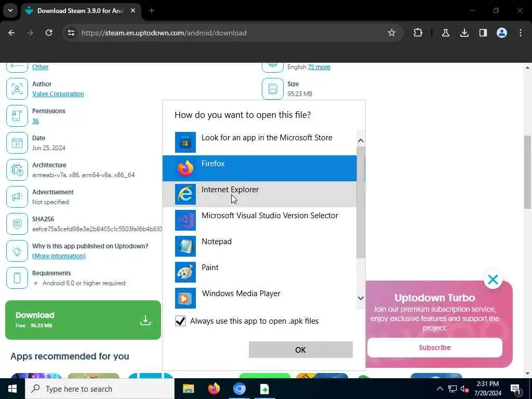The height and width of the screenshot is (399, 532).
Task: Choose Internet Explorer to open the file
Action: 260,194
